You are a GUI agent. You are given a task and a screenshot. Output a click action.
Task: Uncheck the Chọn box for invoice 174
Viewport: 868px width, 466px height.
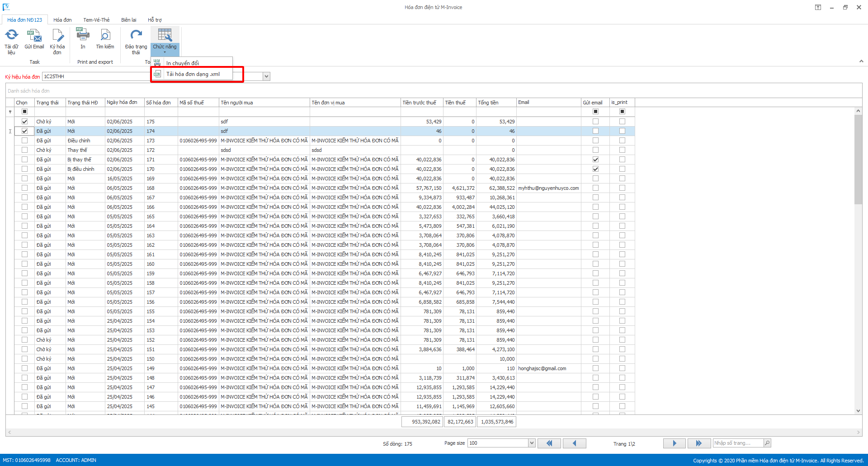tap(24, 131)
